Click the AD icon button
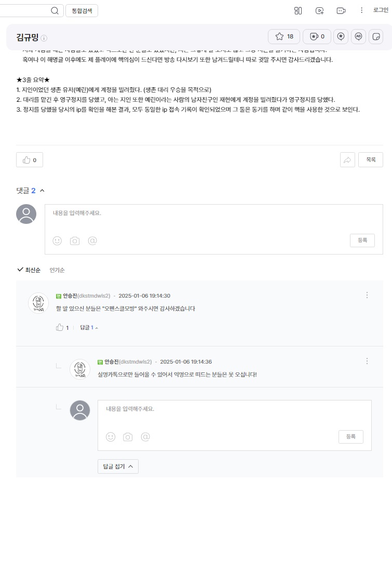 [358, 36]
